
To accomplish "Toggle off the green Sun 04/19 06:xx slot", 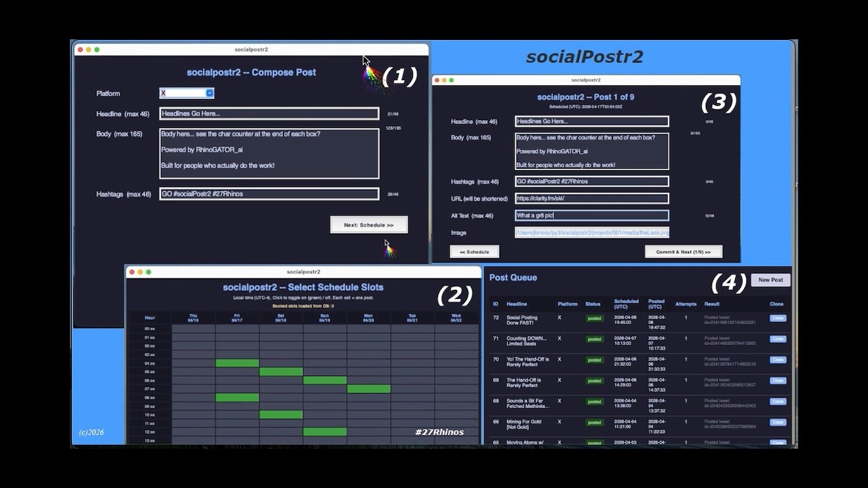I will pyautogui.click(x=325, y=380).
